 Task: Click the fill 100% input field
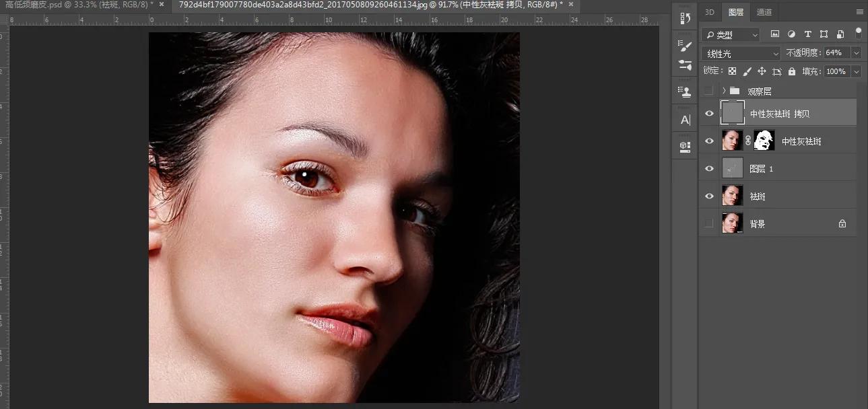point(836,71)
